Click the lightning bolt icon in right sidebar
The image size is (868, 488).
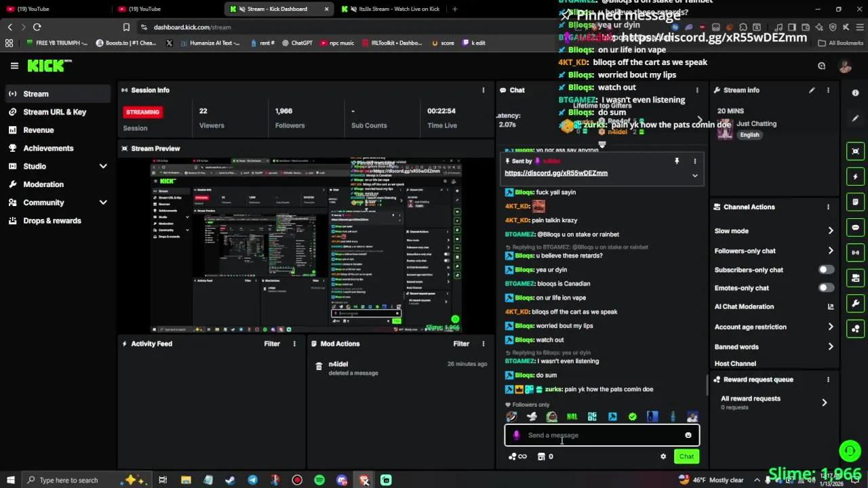[x=856, y=177]
